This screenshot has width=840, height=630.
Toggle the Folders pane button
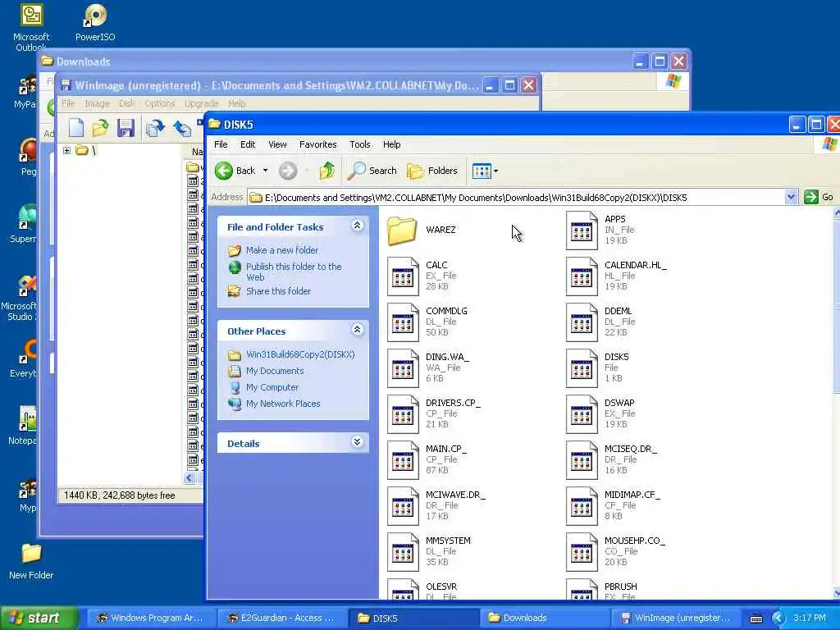(x=432, y=171)
